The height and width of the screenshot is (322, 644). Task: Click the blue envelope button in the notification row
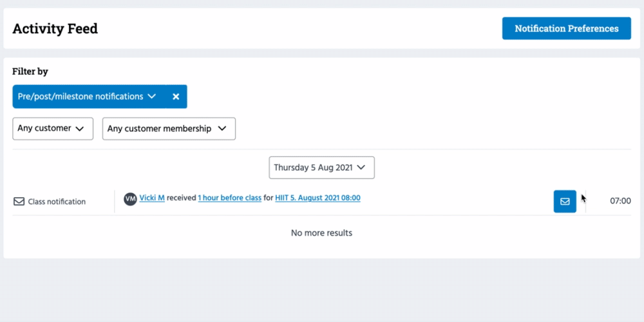pos(565,201)
